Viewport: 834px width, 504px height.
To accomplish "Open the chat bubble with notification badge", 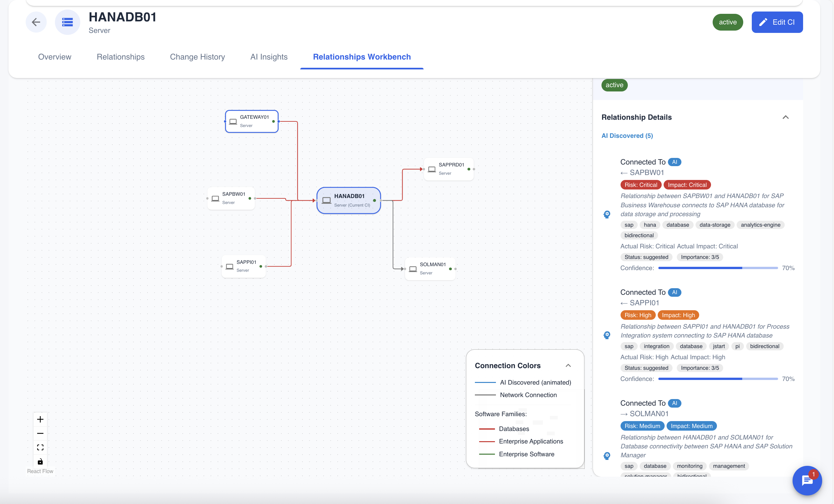I will 807,481.
